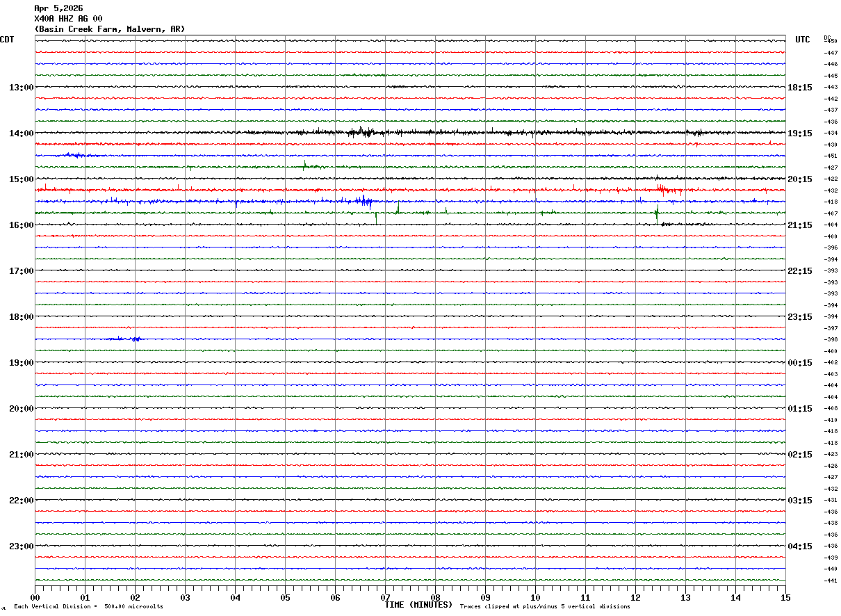
Task: Click the DC offset value -434
Action: [831, 133]
